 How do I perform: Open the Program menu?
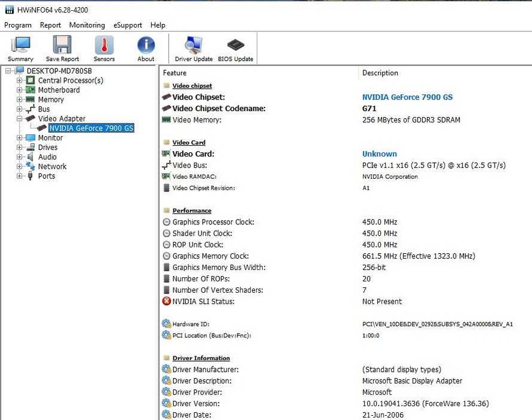[17, 25]
